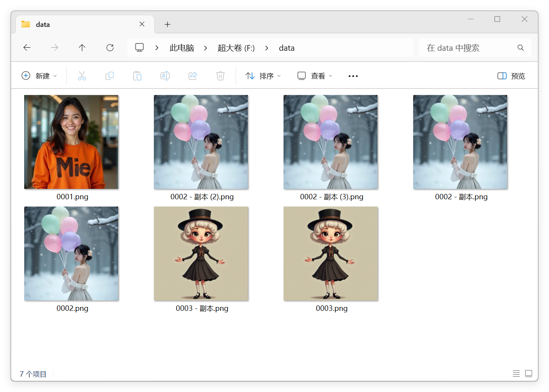Click the Cut scissors icon
Image resolution: width=549 pixels, height=392 pixels.
(82, 76)
